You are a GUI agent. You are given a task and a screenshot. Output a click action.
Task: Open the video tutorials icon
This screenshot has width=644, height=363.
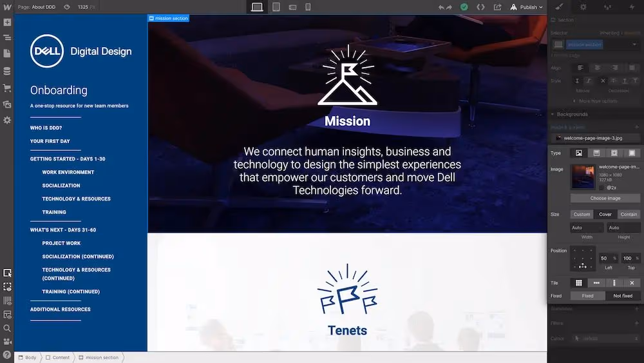point(7,342)
